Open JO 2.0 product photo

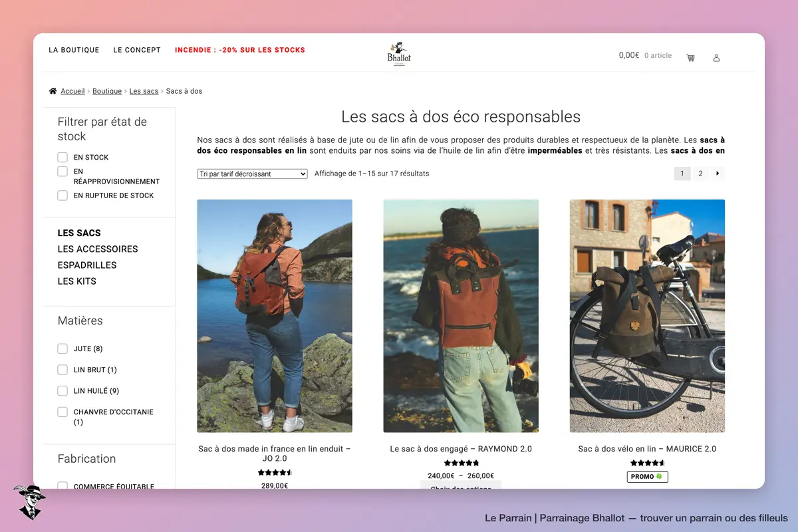click(x=275, y=316)
